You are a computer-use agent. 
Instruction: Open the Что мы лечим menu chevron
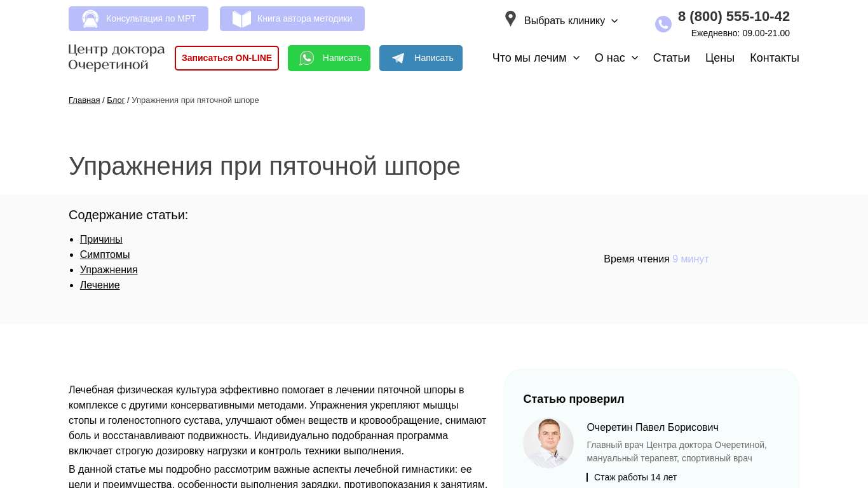(x=576, y=58)
